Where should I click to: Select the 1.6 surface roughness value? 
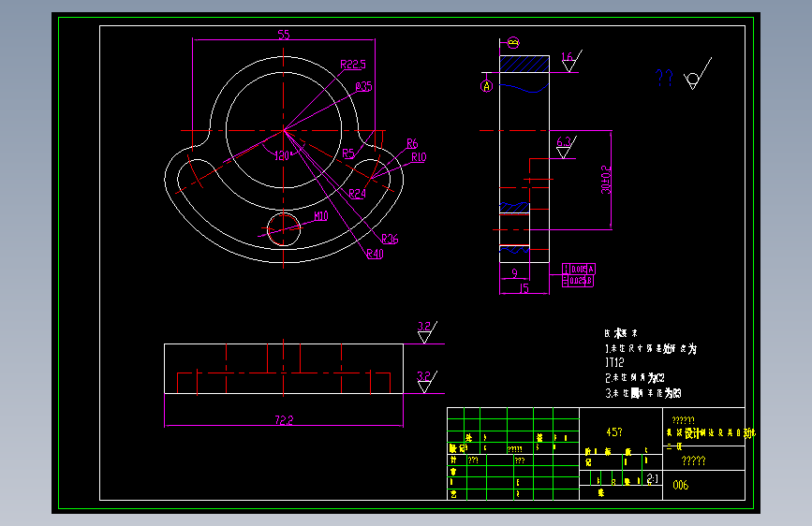pos(567,56)
